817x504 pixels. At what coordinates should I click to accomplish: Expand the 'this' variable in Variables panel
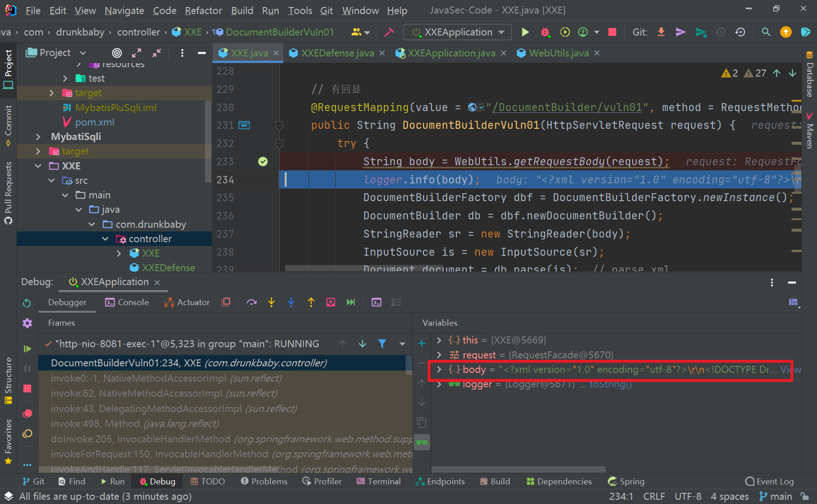click(x=438, y=340)
